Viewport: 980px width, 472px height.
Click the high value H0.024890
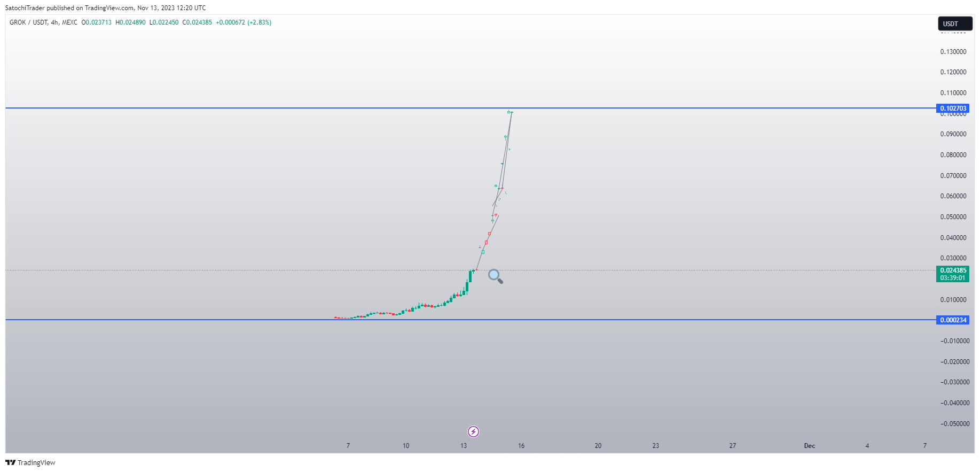[x=130, y=22]
